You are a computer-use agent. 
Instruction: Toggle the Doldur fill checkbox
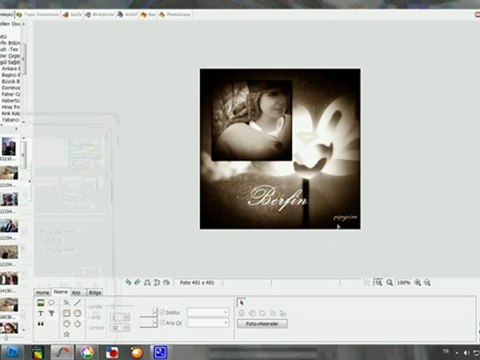[162, 312]
